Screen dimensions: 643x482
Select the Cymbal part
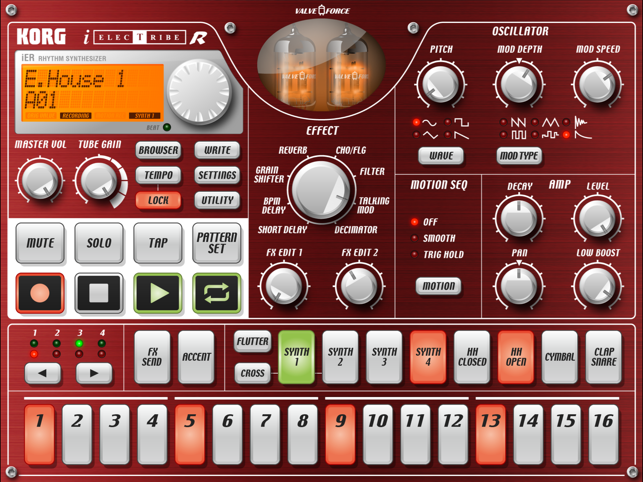[x=559, y=357]
